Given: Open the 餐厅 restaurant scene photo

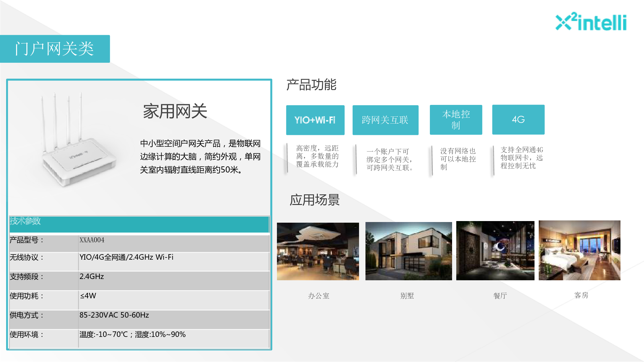Looking at the screenshot, I should point(495,251).
